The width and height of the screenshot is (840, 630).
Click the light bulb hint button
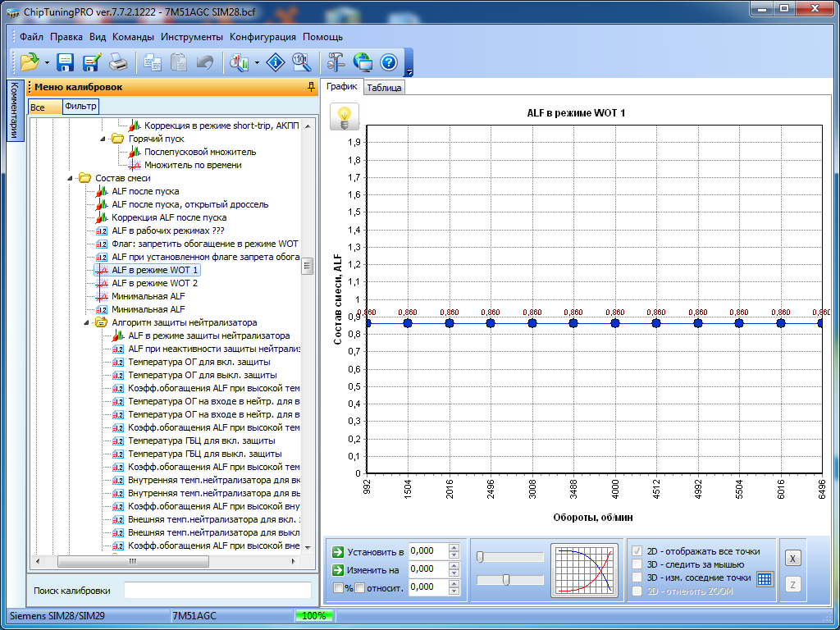tap(345, 116)
